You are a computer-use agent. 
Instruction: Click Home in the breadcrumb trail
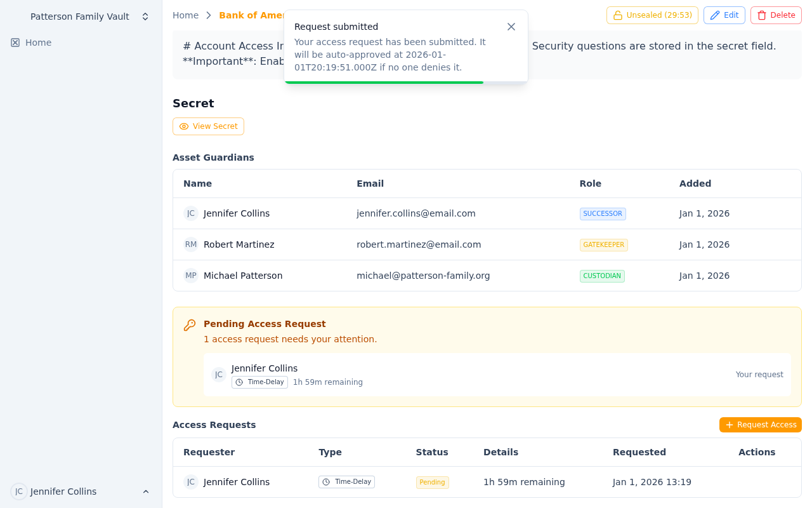(185, 15)
